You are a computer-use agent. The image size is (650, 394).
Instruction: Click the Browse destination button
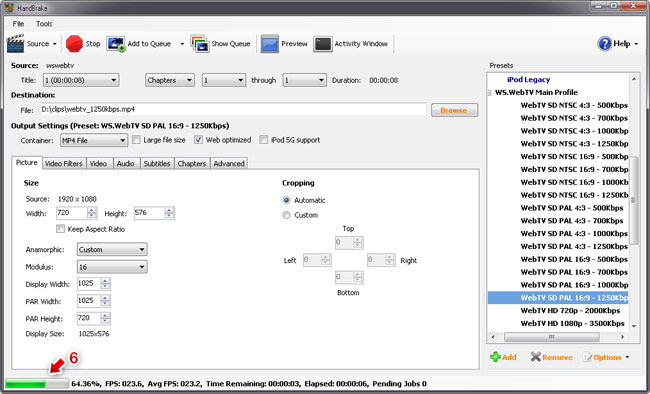(x=454, y=110)
